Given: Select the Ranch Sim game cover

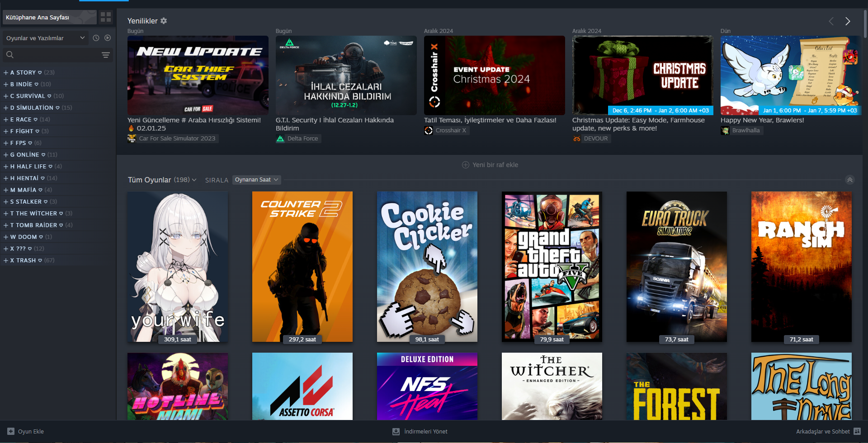Looking at the screenshot, I should pyautogui.click(x=802, y=266).
